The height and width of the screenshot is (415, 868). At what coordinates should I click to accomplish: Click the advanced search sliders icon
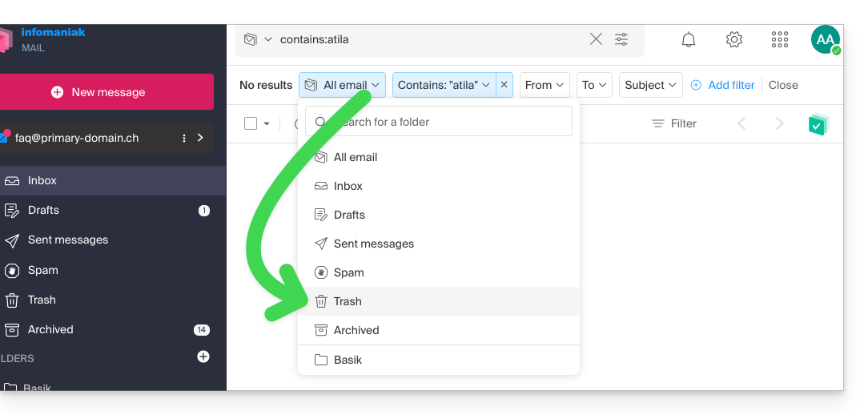pyautogui.click(x=621, y=39)
